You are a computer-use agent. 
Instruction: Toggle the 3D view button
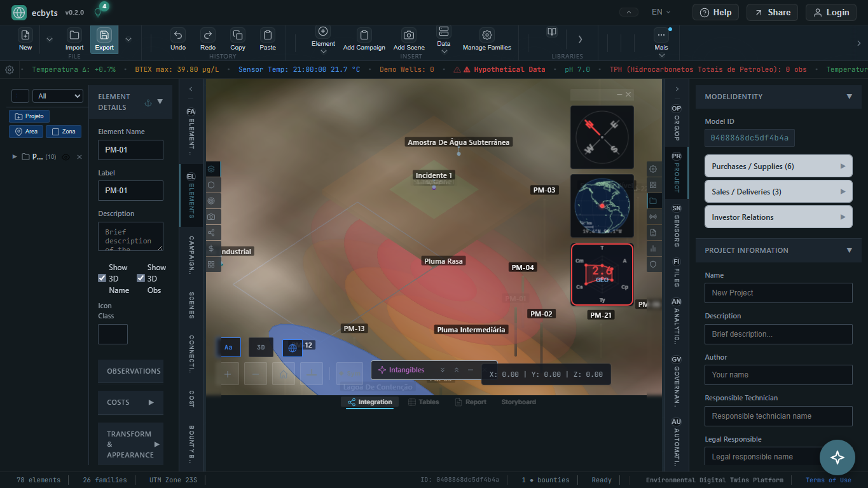click(261, 348)
